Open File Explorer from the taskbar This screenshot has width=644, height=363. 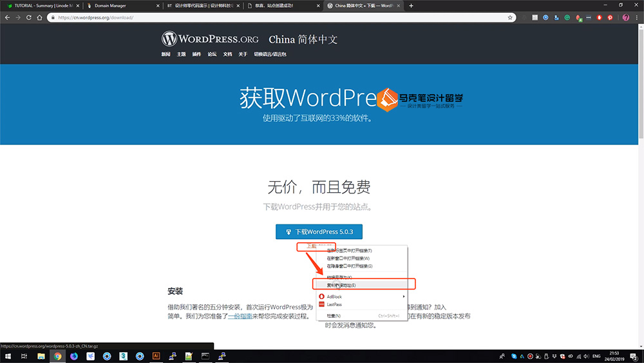tap(41, 356)
